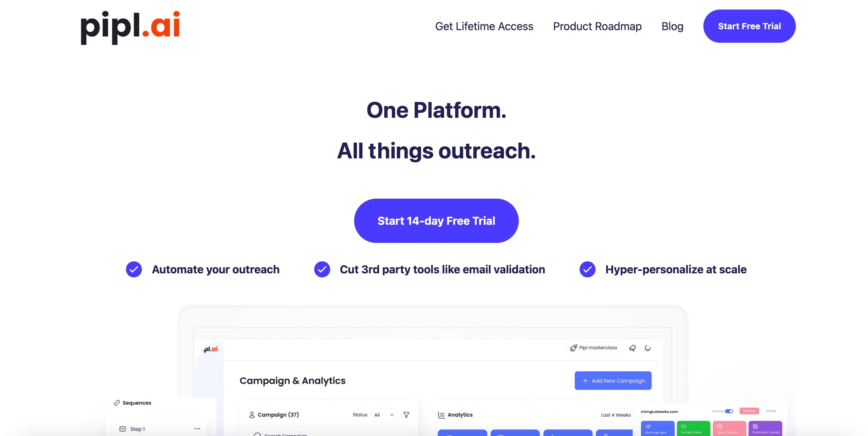This screenshot has height=436, width=868.
Task: Click the Blog menu item
Action: tap(673, 26)
